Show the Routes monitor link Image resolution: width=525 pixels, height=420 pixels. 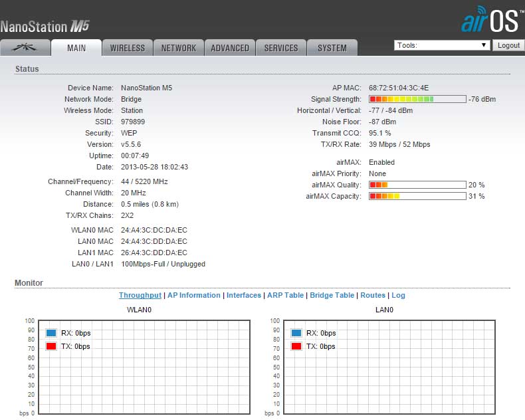pos(373,295)
